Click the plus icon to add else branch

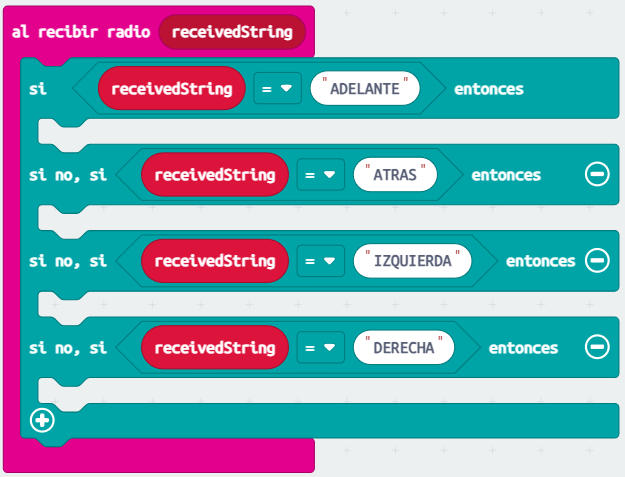pos(42,421)
